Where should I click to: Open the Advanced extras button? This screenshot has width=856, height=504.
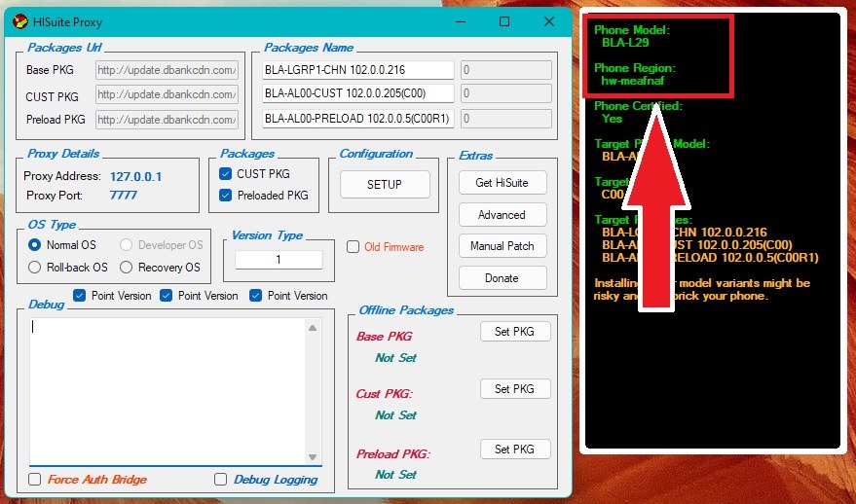click(502, 215)
